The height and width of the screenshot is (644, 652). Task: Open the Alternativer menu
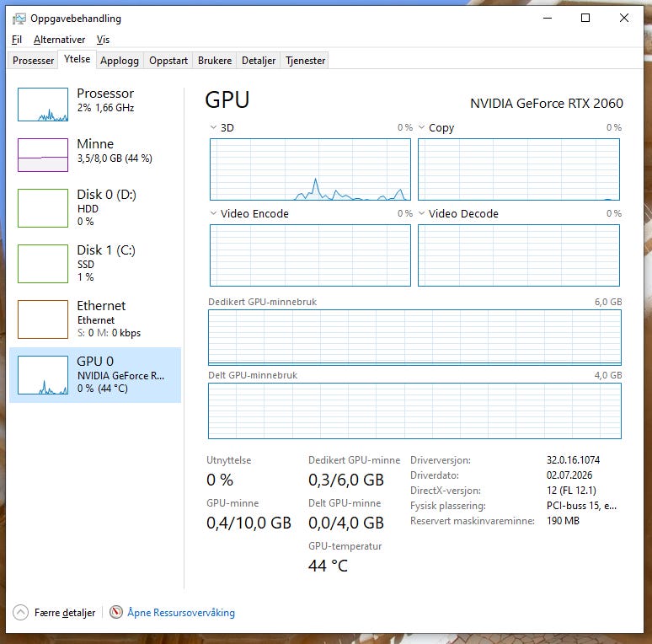[60, 40]
